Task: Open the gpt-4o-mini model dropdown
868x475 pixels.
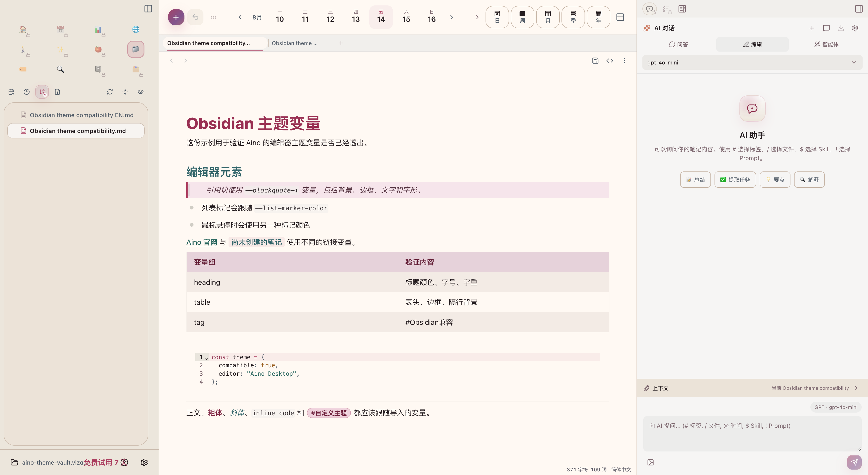Action: pyautogui.click(x=752, y=62)
